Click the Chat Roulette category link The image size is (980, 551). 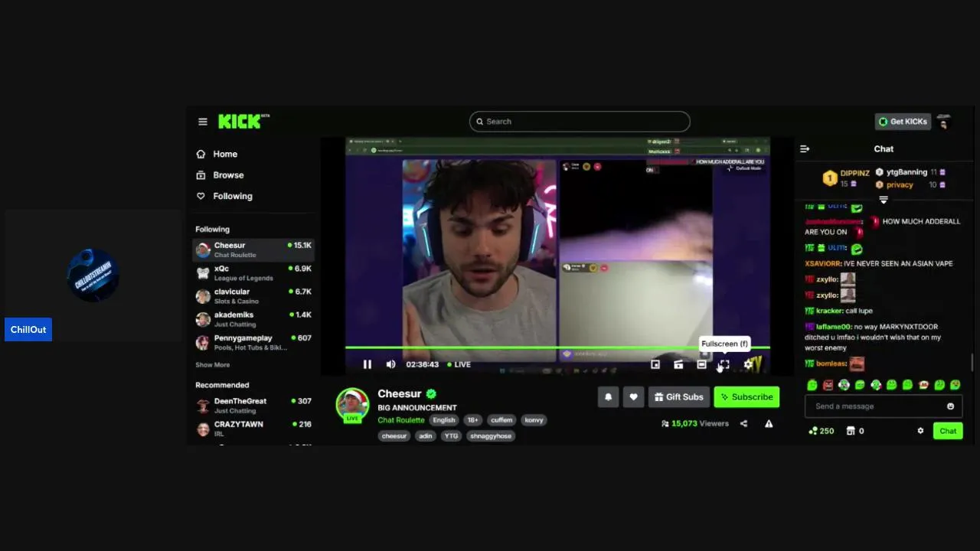(401, 420)
